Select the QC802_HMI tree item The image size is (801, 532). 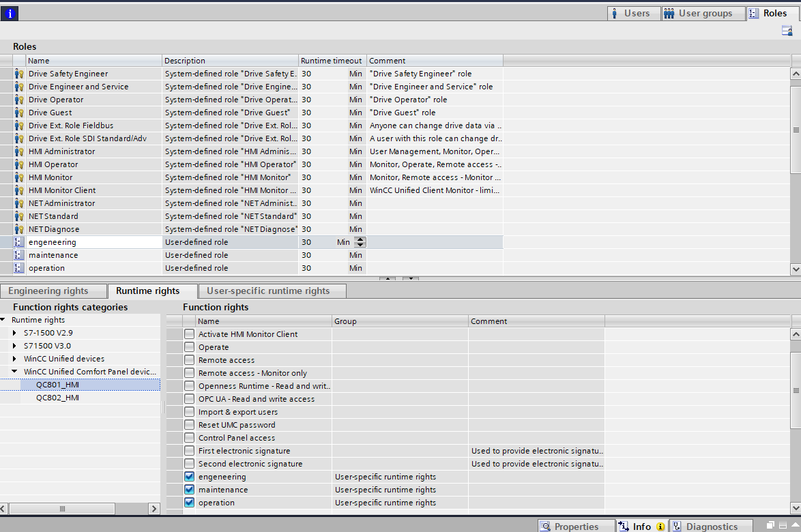coord(58,398)
